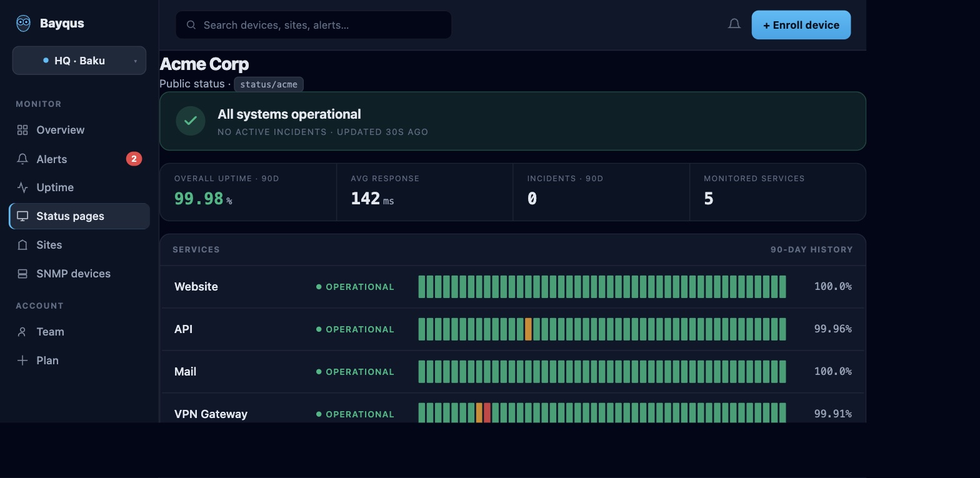Click the Website service name
The image size is (980, 478).
pos(196,287)
